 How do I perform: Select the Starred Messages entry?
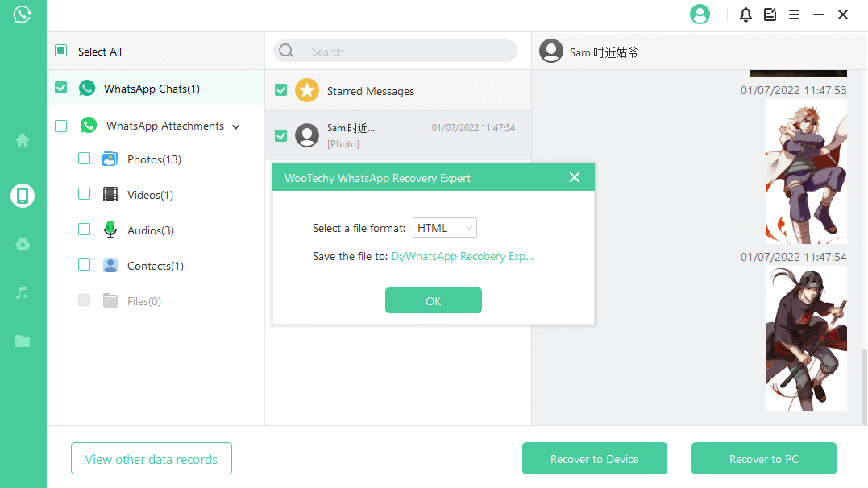point(371,91)
